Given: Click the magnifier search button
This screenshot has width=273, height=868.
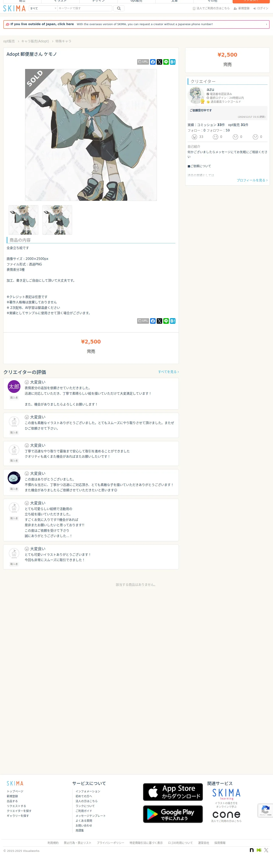Looking at the screenshot, I should (x=119, y=9).
